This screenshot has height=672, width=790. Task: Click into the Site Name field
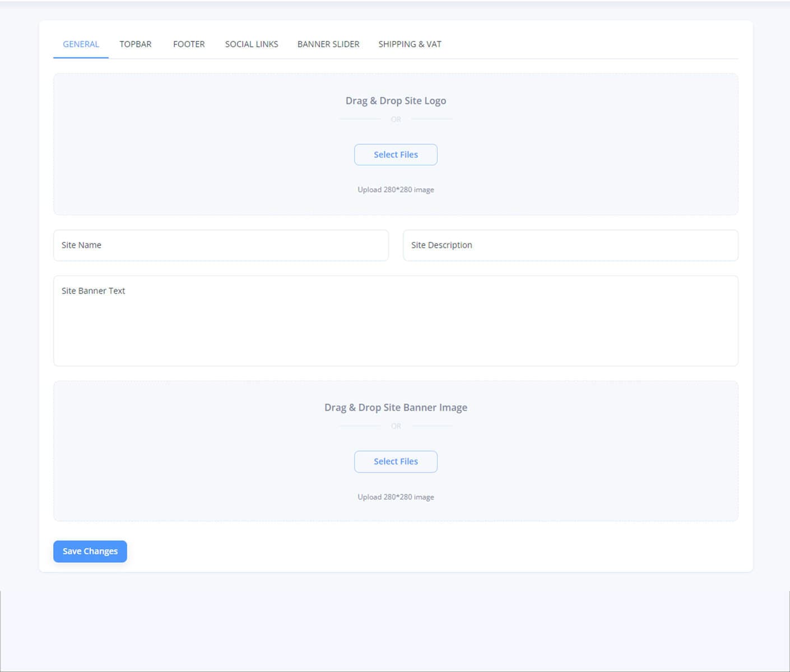(221, 245)
